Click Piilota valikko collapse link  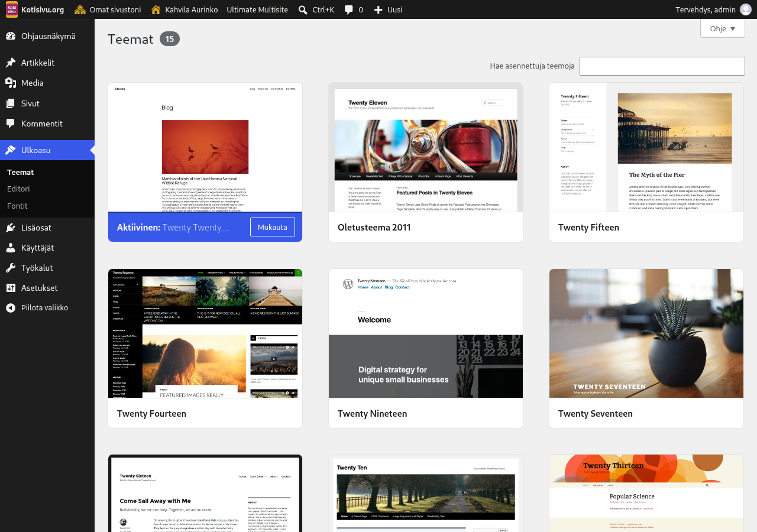[x=47, y=308]
